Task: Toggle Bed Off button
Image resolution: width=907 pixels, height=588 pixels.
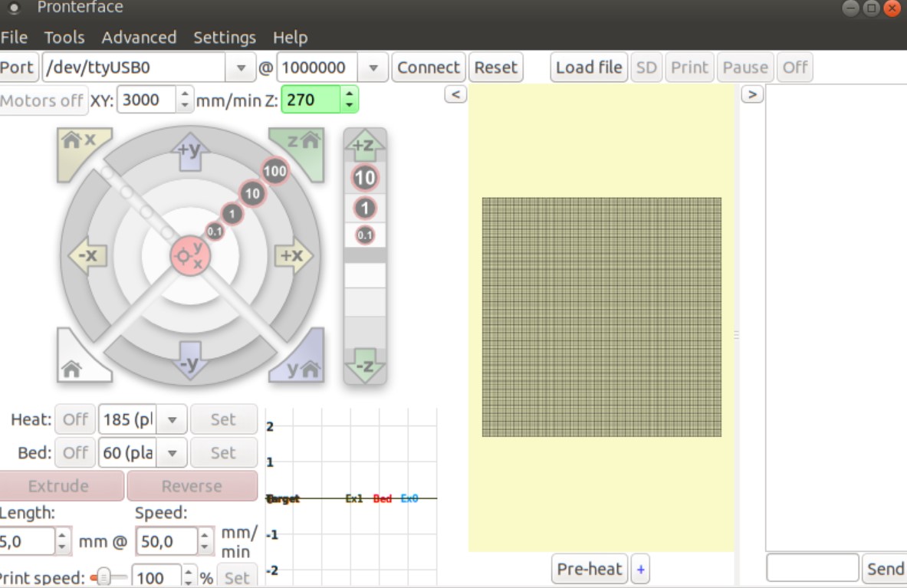Action: tap(75, 453)
